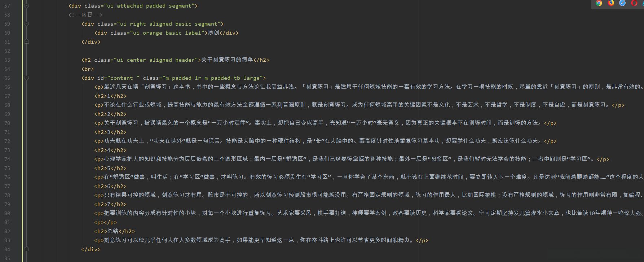Click "ui orange basic label" class value
This screenshot has height=262, width=644.
[x=167, y=33]
